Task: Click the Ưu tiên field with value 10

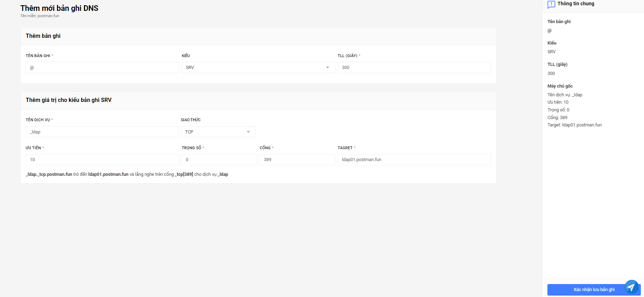Action: tap(102, 160)
